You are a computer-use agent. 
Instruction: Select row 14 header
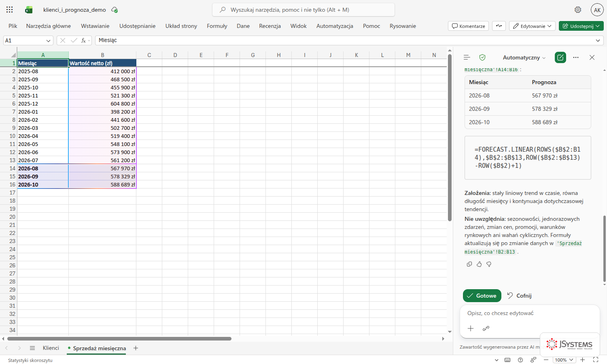click(x=8, y=168)
